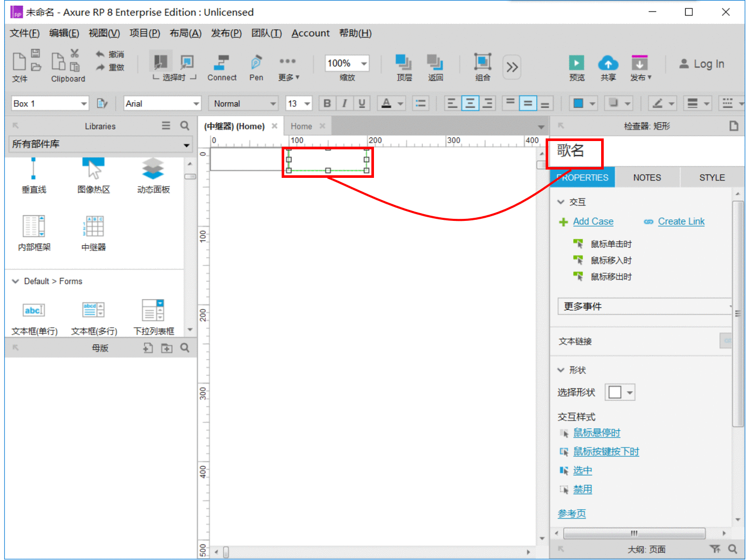
Task: Select the 下拉列表框 droplist widget
Action: click(154, 318)
